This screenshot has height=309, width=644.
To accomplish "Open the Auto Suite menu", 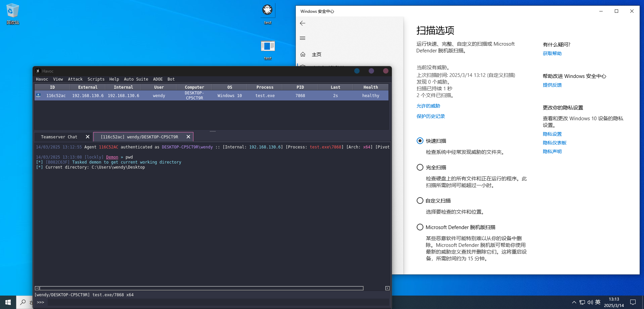I will [x=136, y=79].
